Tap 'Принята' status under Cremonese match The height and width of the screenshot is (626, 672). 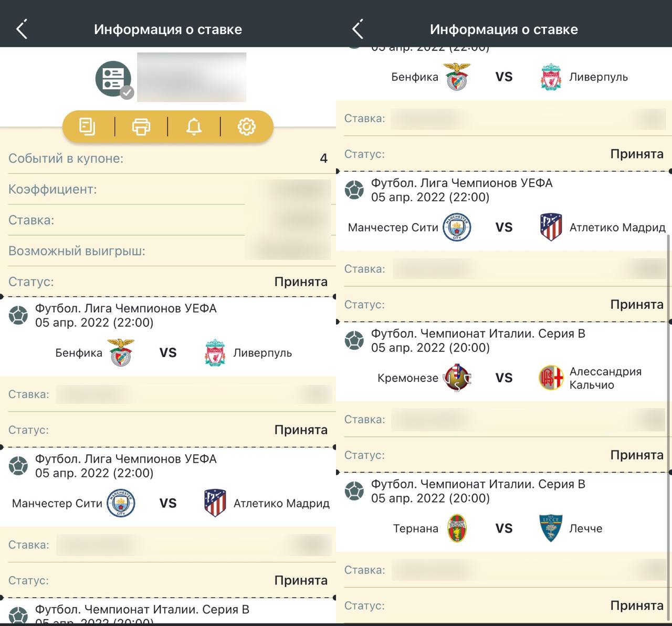click(x=637, y=455)
